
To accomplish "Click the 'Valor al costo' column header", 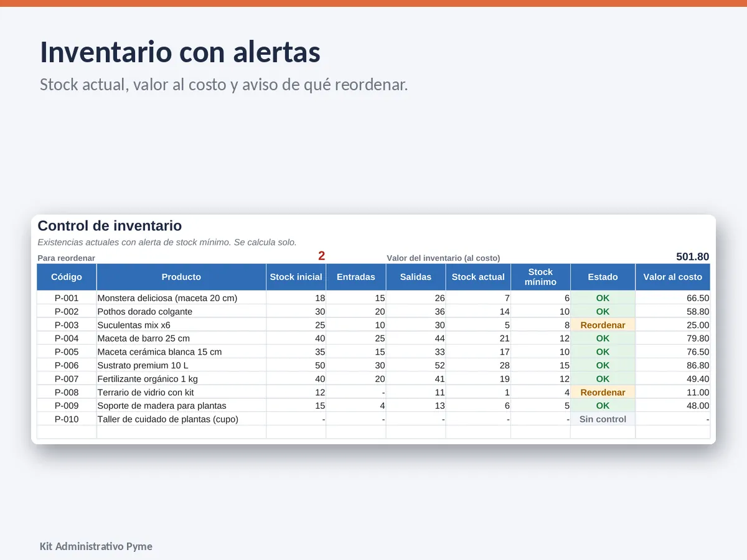I will coord(672,277).
